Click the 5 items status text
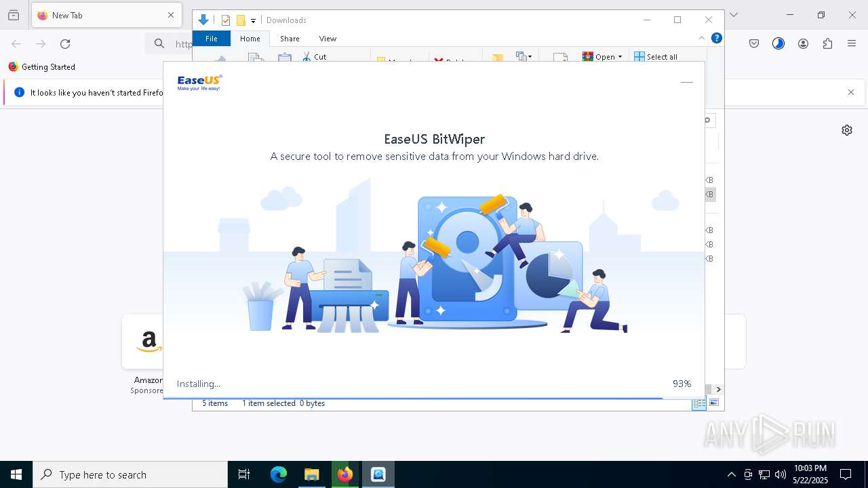868x488 pixels. pos(215,403)
